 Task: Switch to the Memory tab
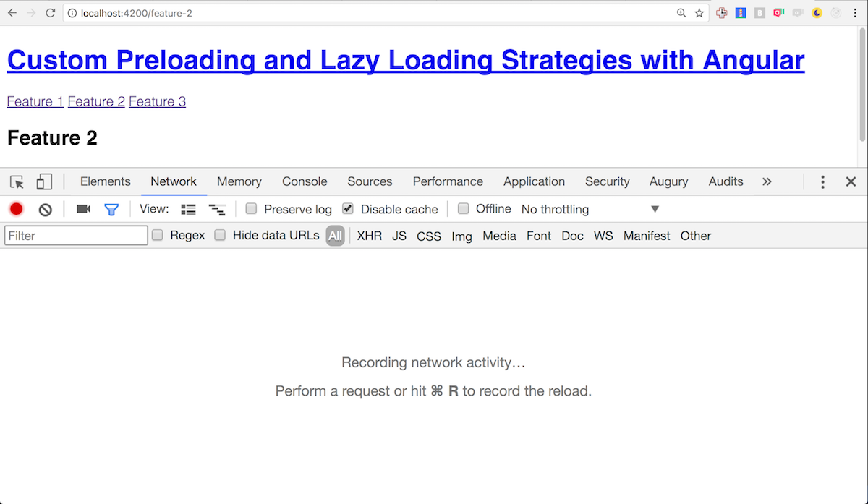[239, 181]
